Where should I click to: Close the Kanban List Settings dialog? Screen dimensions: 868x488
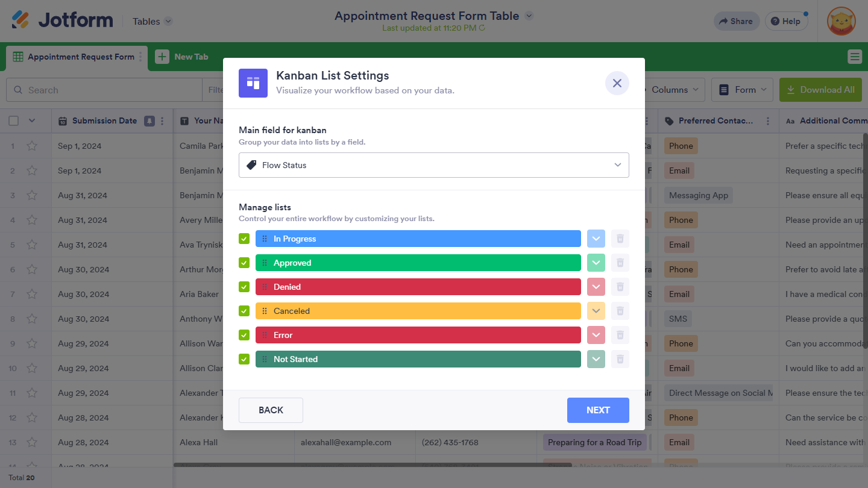click(x=617, y=83)
